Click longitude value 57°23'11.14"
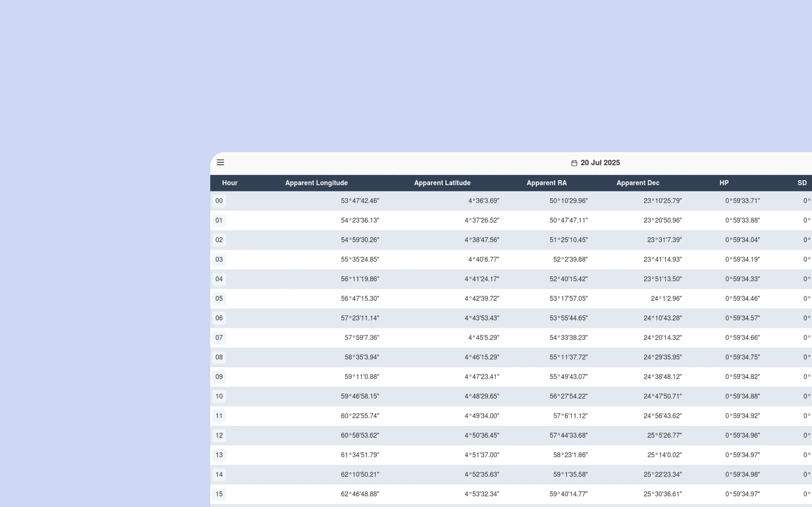This screenshot has width=812, height=507. (x=360, y=318)
